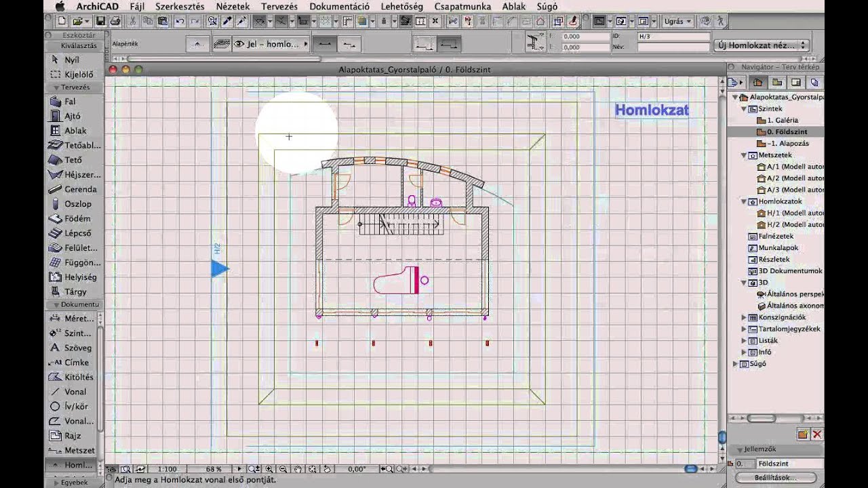Click the 68 % zoom value button

[214, 469]
